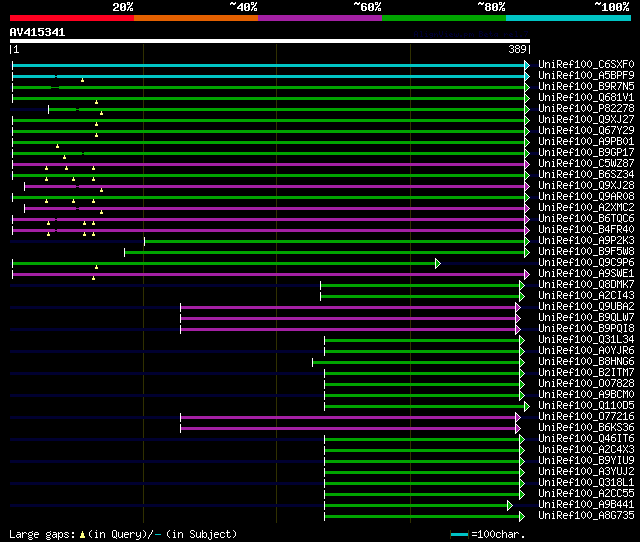Click the UniRef100_A2CI43 label
640x542 pixels.
(x=586, y=296)
